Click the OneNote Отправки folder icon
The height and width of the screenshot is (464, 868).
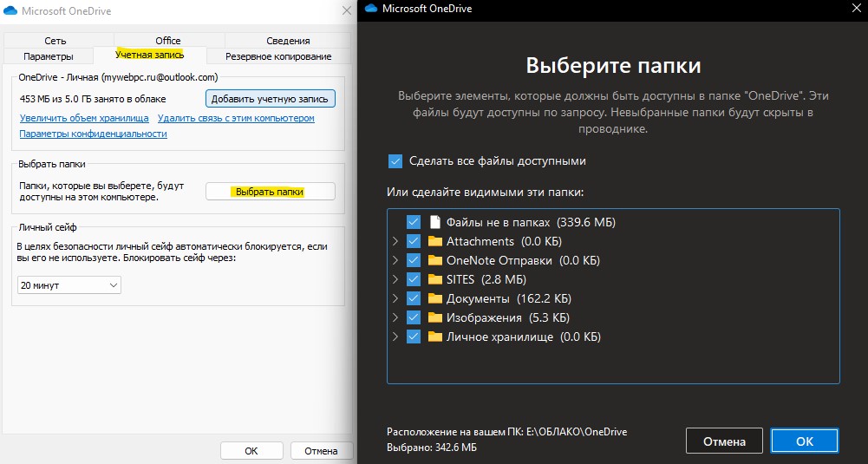435,260
